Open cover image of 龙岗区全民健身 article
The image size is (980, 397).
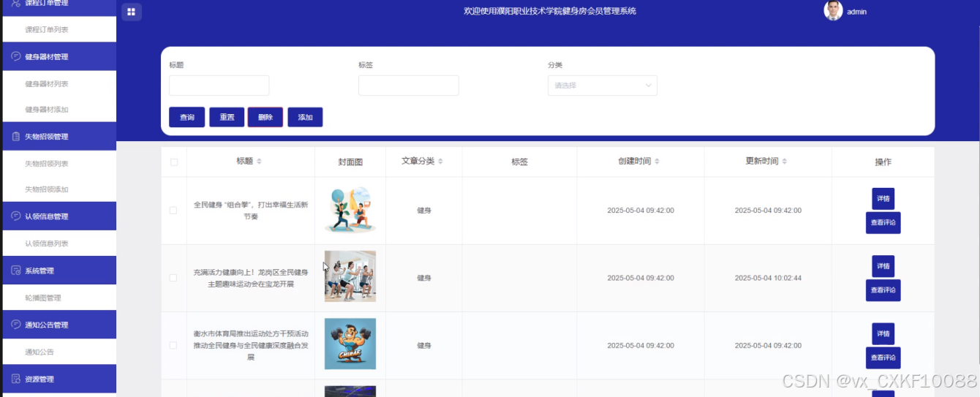(x=350, y=276)
